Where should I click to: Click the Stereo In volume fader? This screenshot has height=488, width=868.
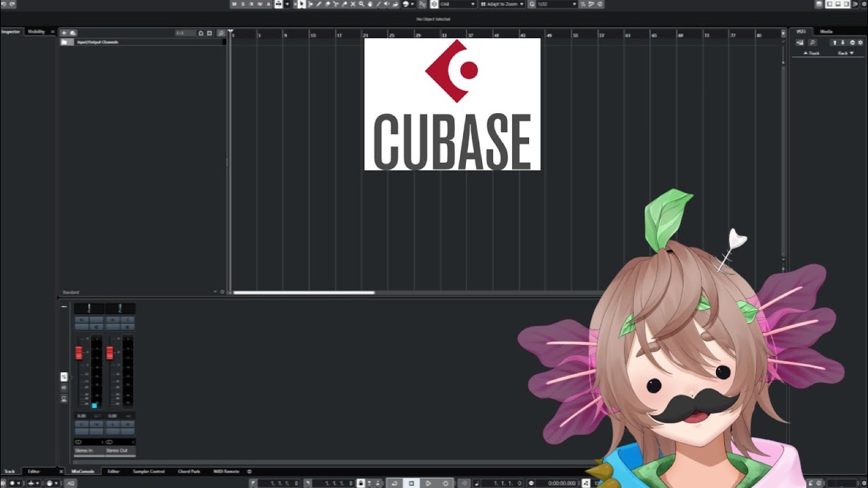click(79, 353)
